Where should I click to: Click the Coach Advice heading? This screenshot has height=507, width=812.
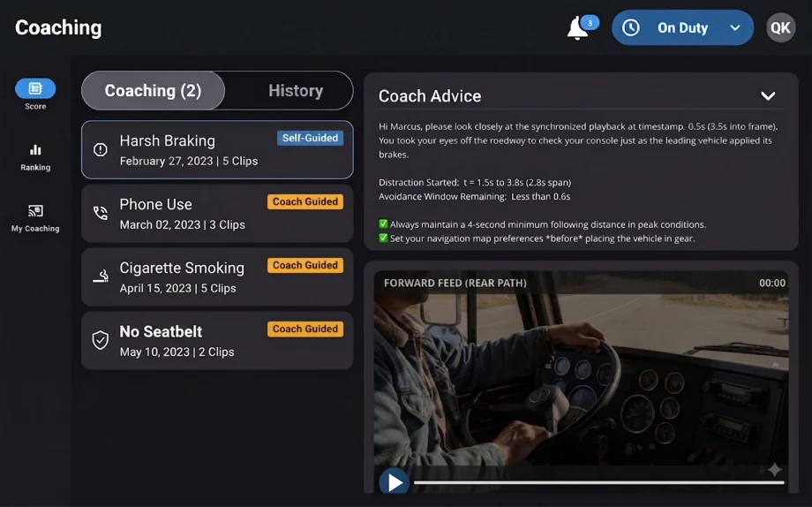point(430,96)
